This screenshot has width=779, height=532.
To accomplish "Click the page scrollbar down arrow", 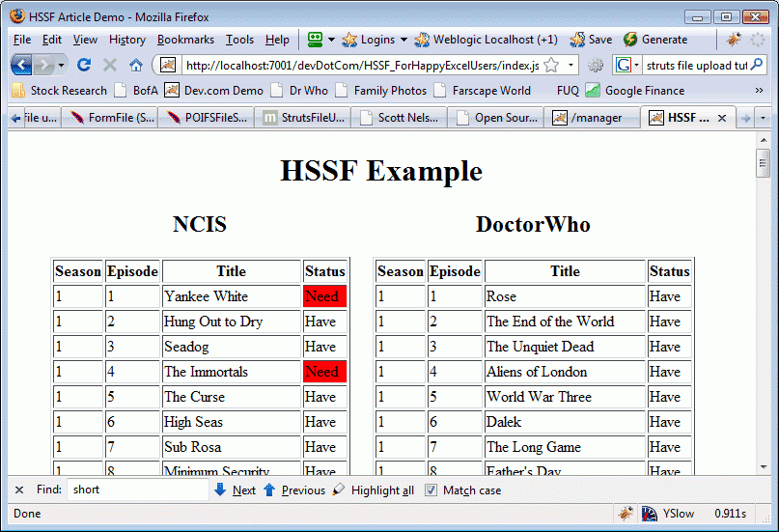I will click(764, 467).
